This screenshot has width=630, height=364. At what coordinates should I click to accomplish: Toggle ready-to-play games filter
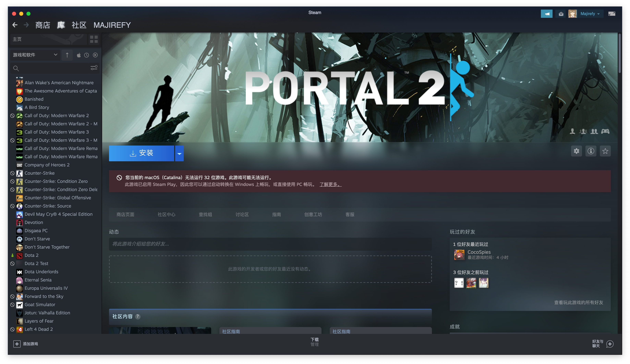95,55
